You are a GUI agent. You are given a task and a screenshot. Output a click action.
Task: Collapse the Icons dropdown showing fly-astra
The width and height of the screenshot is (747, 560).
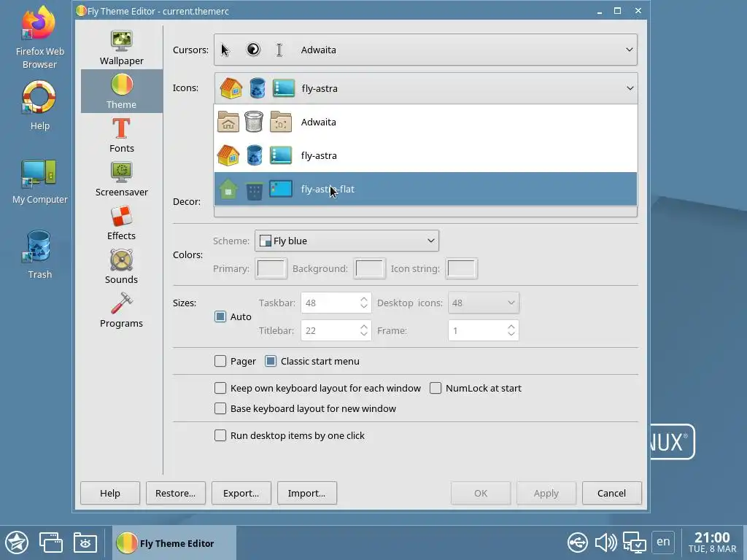pyautogui.click(x=426, y=88)
